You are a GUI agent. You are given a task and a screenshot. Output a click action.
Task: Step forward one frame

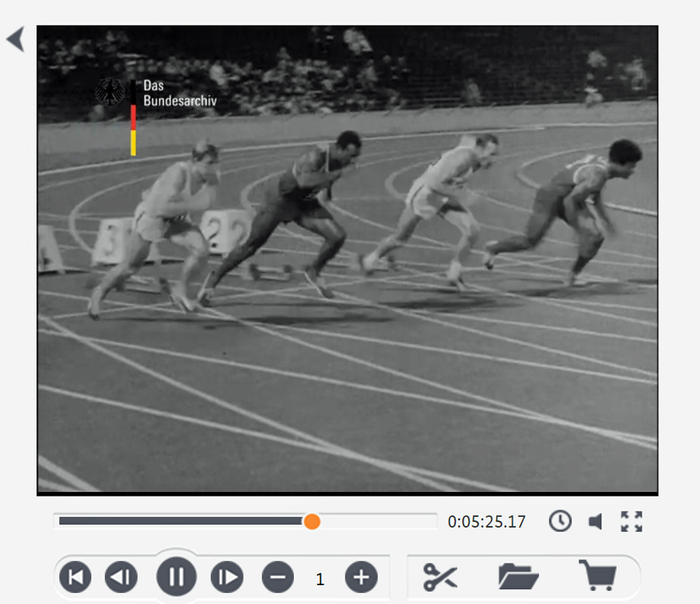tap(227, 578)
